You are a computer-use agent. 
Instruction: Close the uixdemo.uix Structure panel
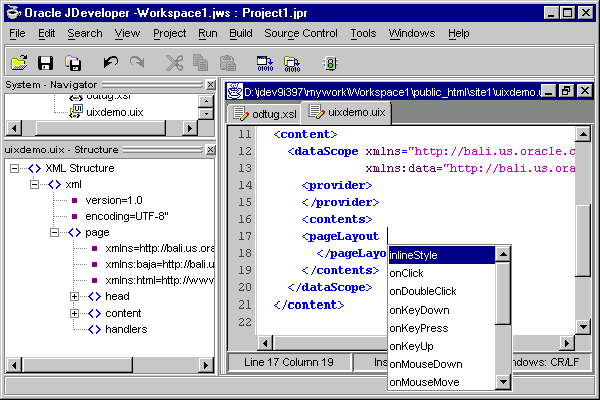(x=210, y=150)
